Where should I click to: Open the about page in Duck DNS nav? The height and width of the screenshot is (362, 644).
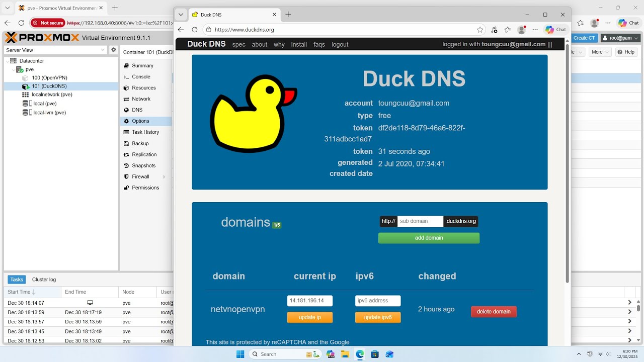(x=260, y=44)
